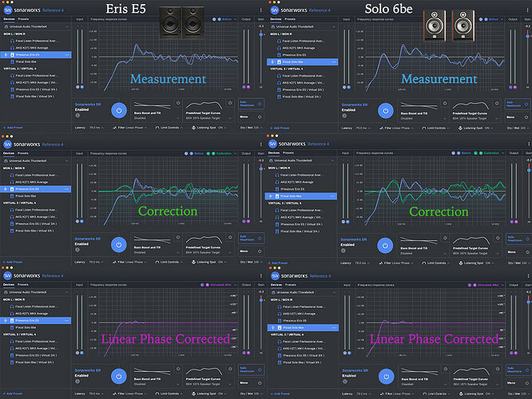Image resolution: width=532 pixels, height=399 pixels.
Task: Switch to Presets tab in Solo 6be Measurement window
Action: [290, 19]
